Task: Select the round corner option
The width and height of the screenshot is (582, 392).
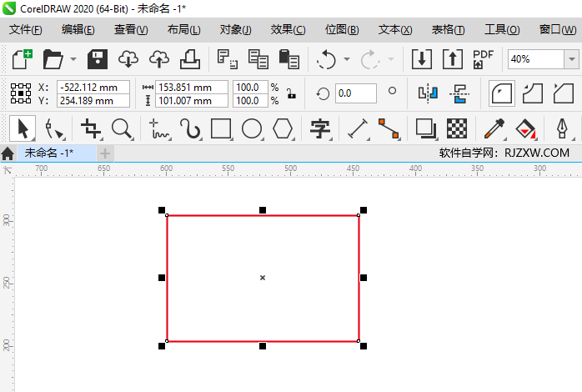Action: click(502, 93)
